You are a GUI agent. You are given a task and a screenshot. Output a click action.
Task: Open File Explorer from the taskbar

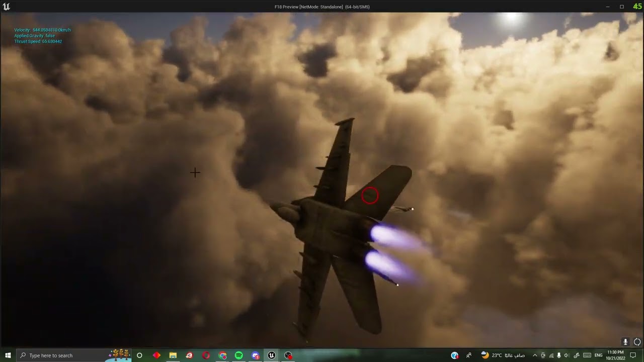[x=173, y=355]
